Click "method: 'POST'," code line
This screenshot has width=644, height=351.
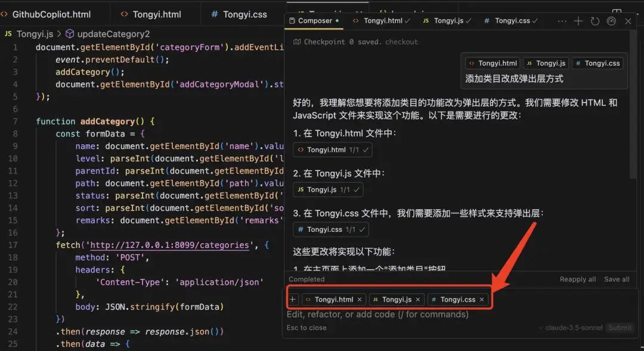coord(112,257)
